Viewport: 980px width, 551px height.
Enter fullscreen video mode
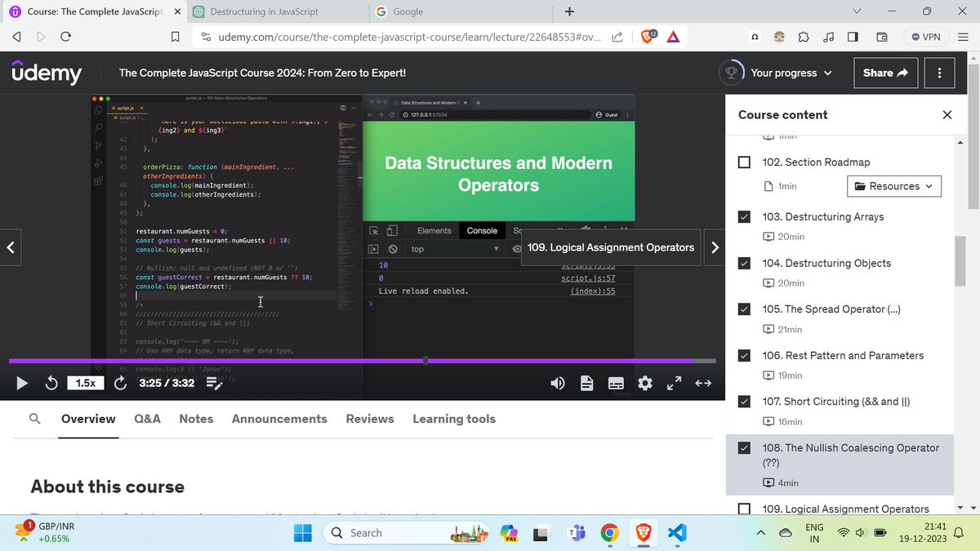[x=675, y=383]
